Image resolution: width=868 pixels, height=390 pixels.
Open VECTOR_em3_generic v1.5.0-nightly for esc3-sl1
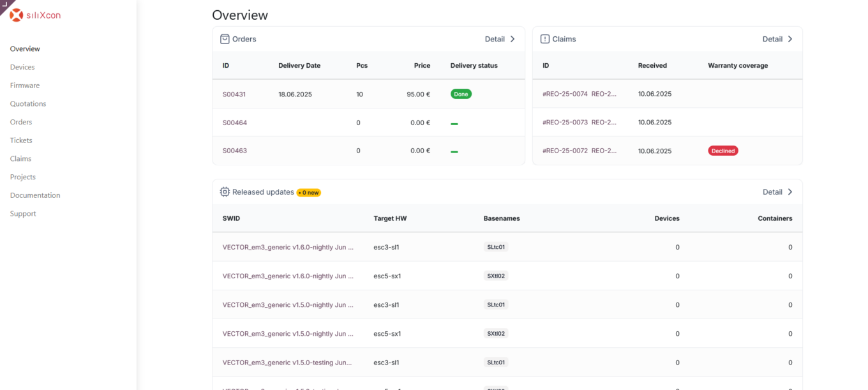click(x=288, y=304)
